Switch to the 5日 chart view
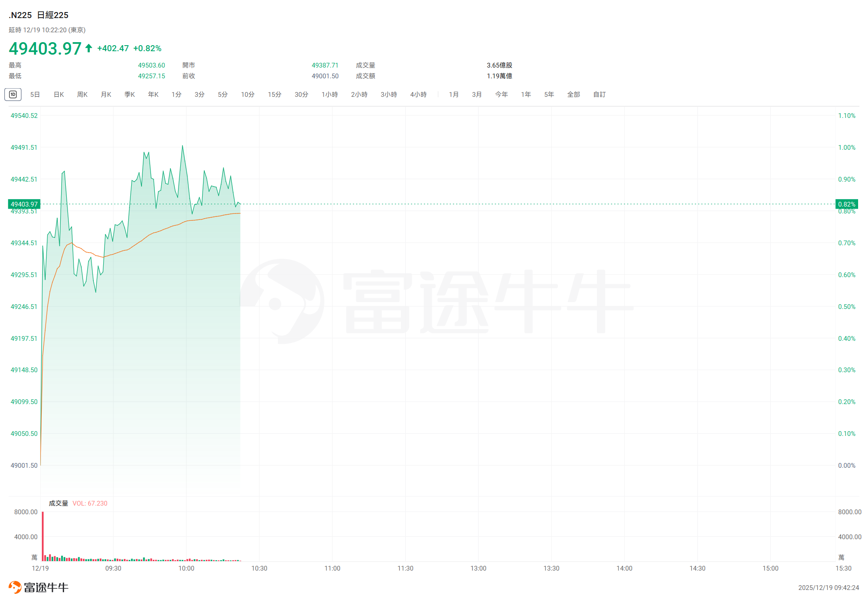The height and width of the screenshot is (602, 868). click(x=35, y=94)
